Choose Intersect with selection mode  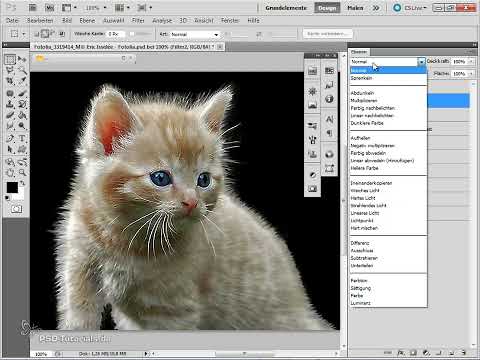(x=62, y=34)
